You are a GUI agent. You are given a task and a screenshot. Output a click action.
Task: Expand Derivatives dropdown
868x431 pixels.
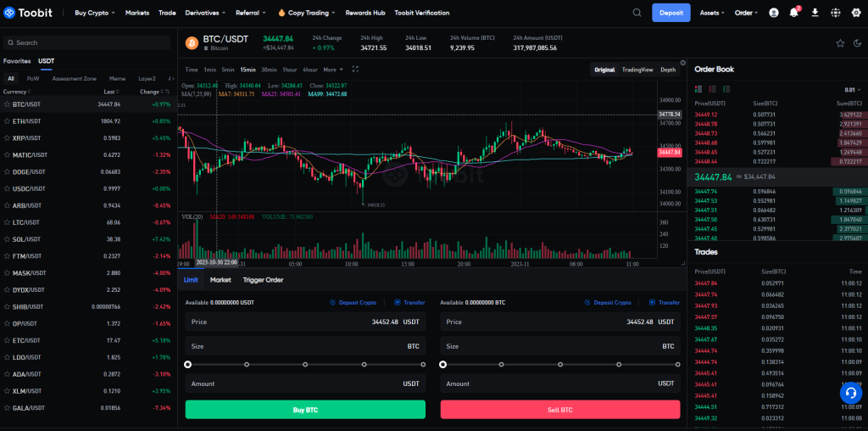[205, 13]
